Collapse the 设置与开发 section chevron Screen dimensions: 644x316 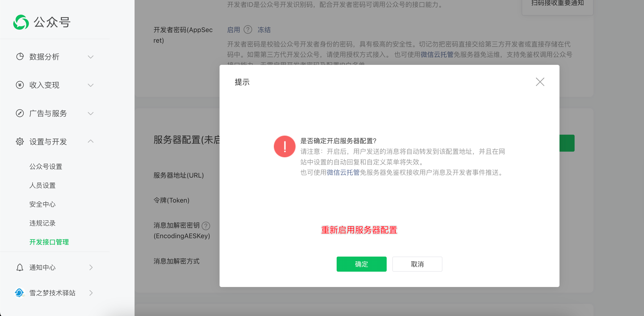91,141
